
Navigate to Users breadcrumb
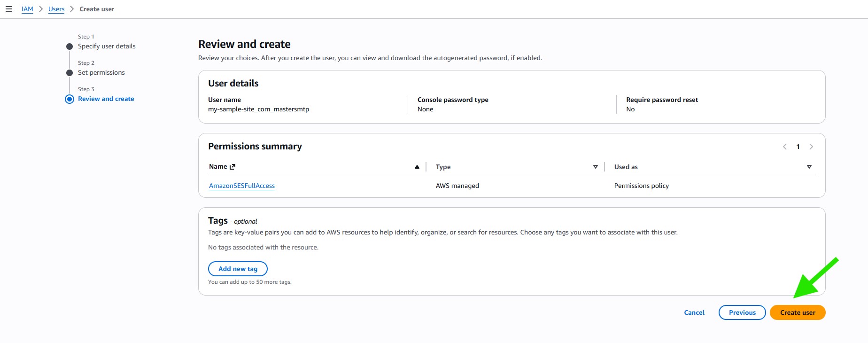[56, 9]
